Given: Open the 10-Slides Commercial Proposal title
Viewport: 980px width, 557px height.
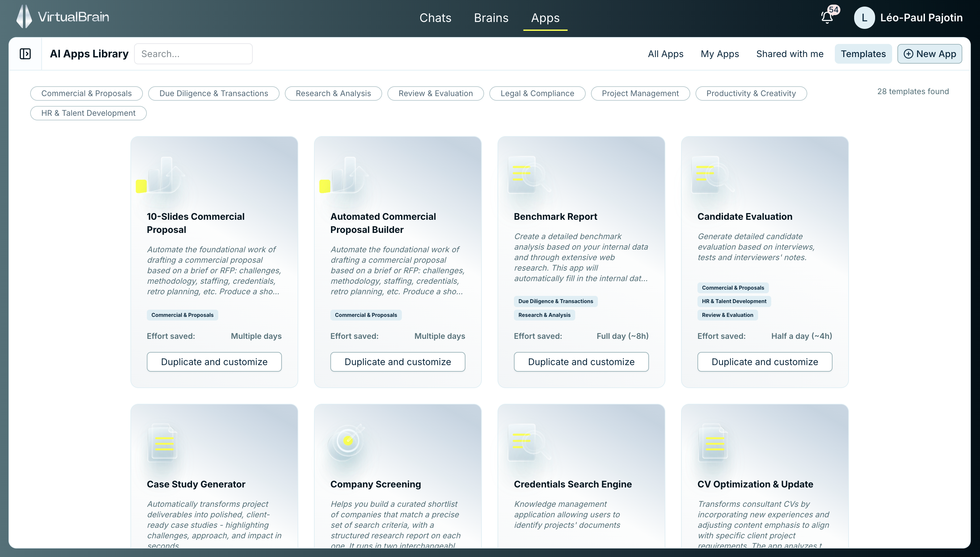Looking at the screenshot, I should point(196,223).
